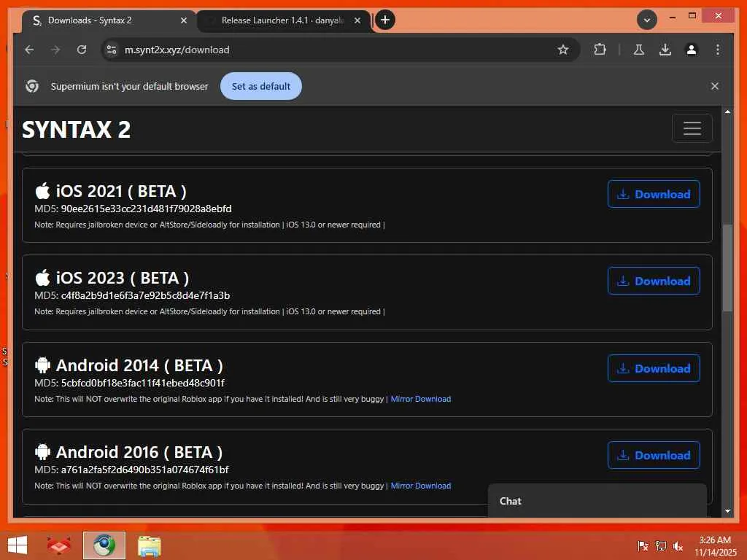This screenshot has width=747, height=560.
Task: Open the network tray icon
Action: [661, 545]
